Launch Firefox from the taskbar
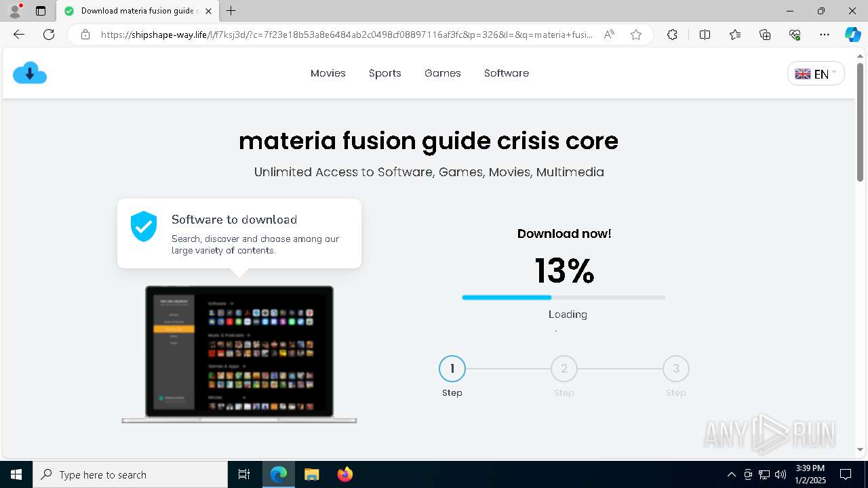Image resolution: width=868 pixels, height=488 pixels. click(x=345, y=474)
